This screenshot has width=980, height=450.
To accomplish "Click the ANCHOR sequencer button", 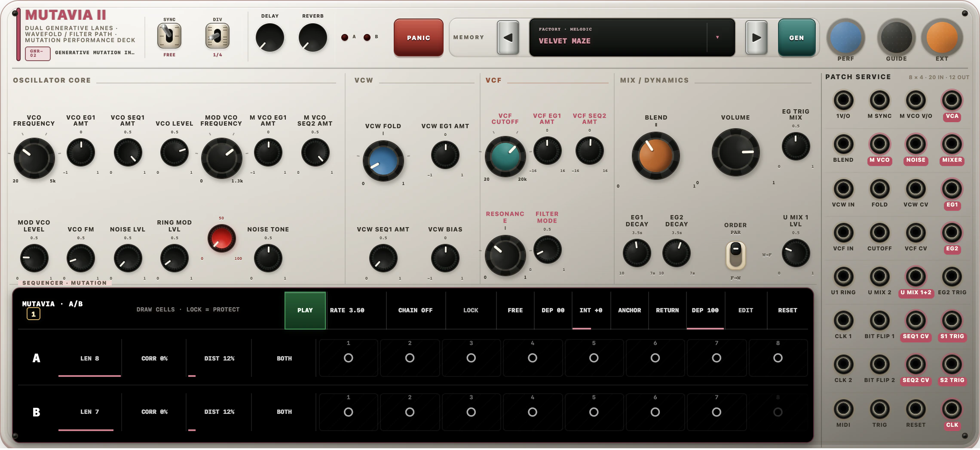I will (x=629, y=310).
